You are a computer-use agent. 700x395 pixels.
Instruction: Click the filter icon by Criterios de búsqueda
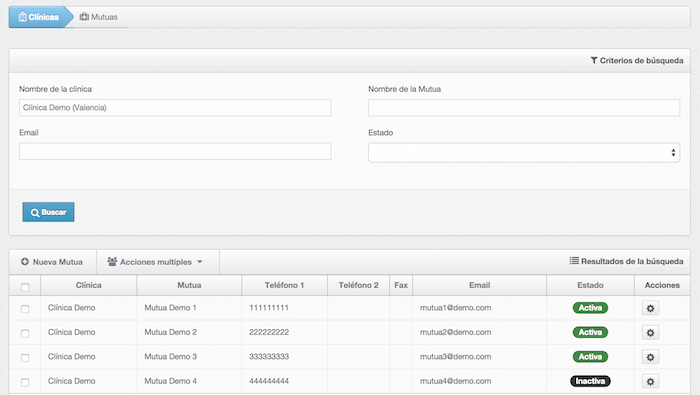(594, 60)
